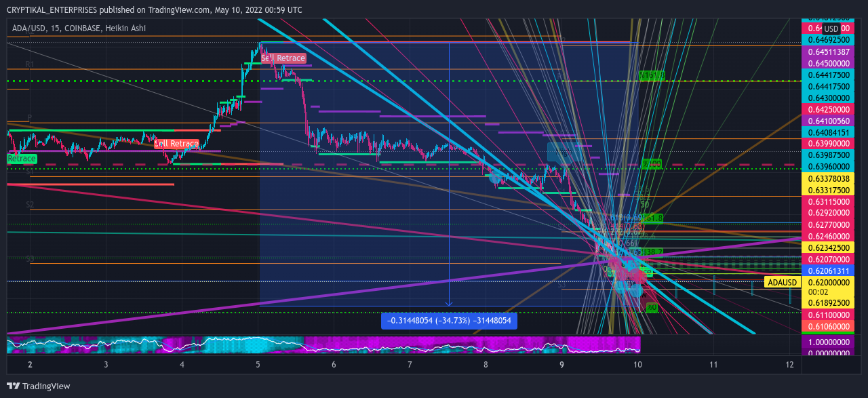This screenshot has width=868, height=398.
Task: Click price label 0.62770000
Action: point(829,224)
